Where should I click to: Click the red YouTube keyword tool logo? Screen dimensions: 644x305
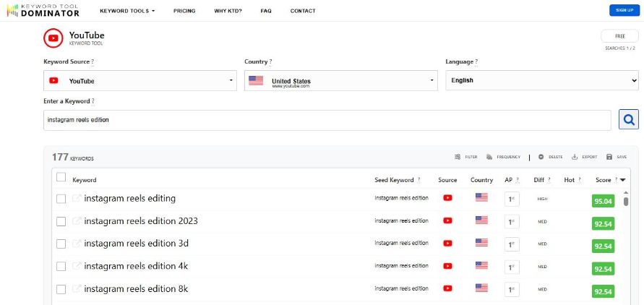click(53, 38)
